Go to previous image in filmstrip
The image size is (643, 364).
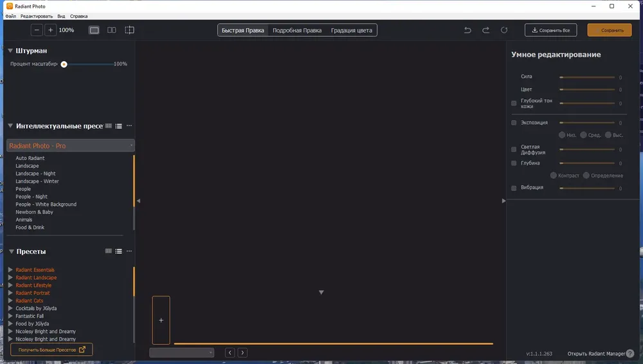tap(230, 352)
